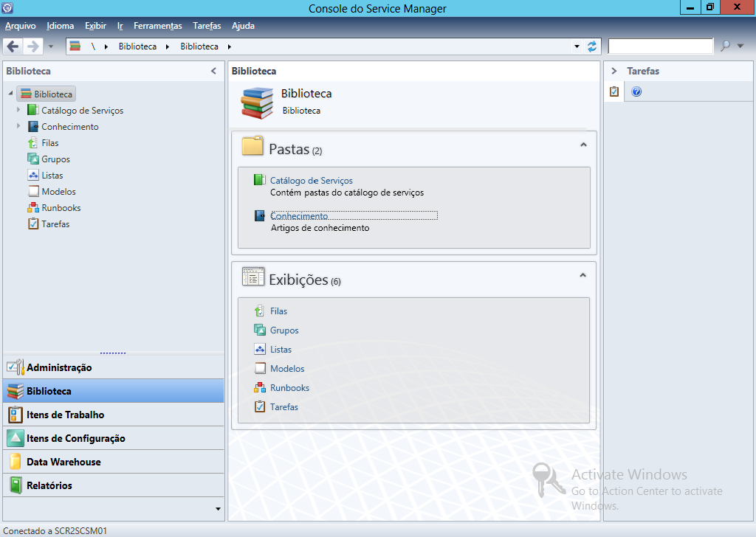This screenshot has height=537, width=756.
Task: Collapse the Pastas section
Action: tap(583, 145)
